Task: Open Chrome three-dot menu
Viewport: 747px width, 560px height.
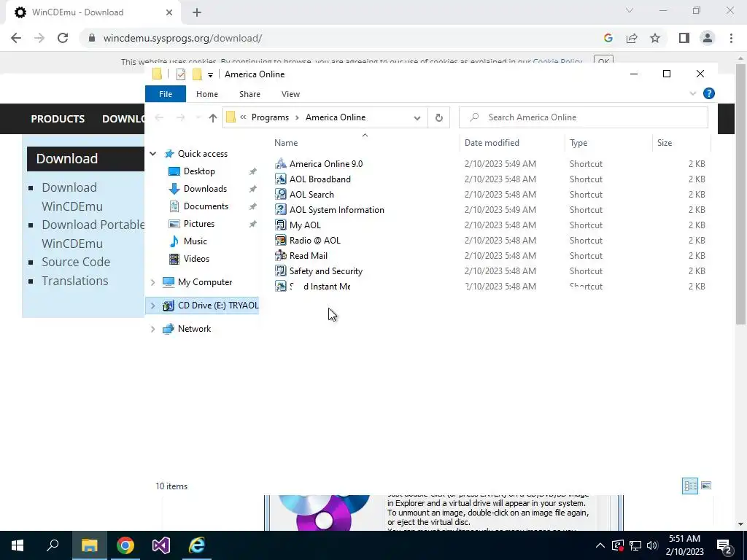Action: (x=731, y=38)
